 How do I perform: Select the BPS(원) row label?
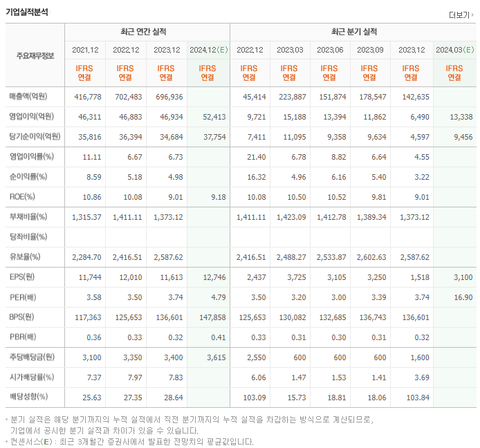coord(21,317)
